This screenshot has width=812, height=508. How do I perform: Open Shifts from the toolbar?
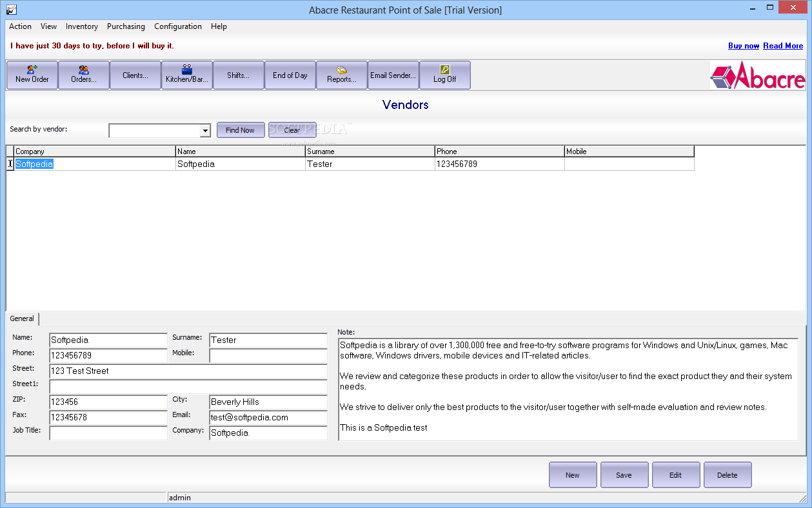(x=239, y=75)
